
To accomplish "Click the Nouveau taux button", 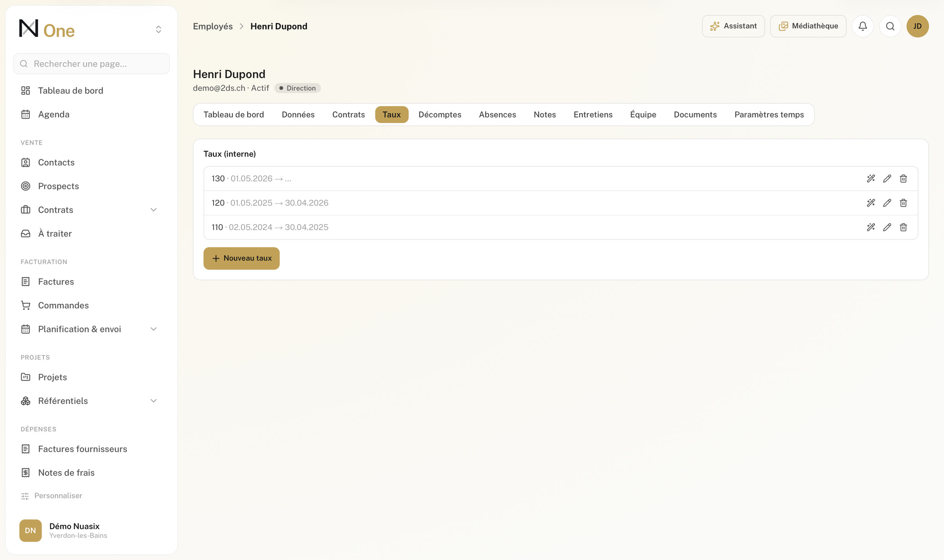I will pos(242,258).
